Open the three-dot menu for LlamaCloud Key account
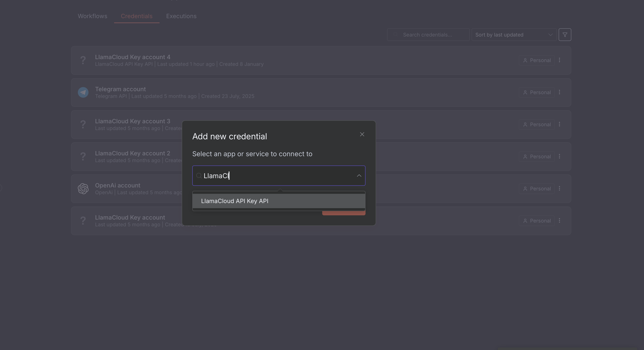 (x=559, y=221)
